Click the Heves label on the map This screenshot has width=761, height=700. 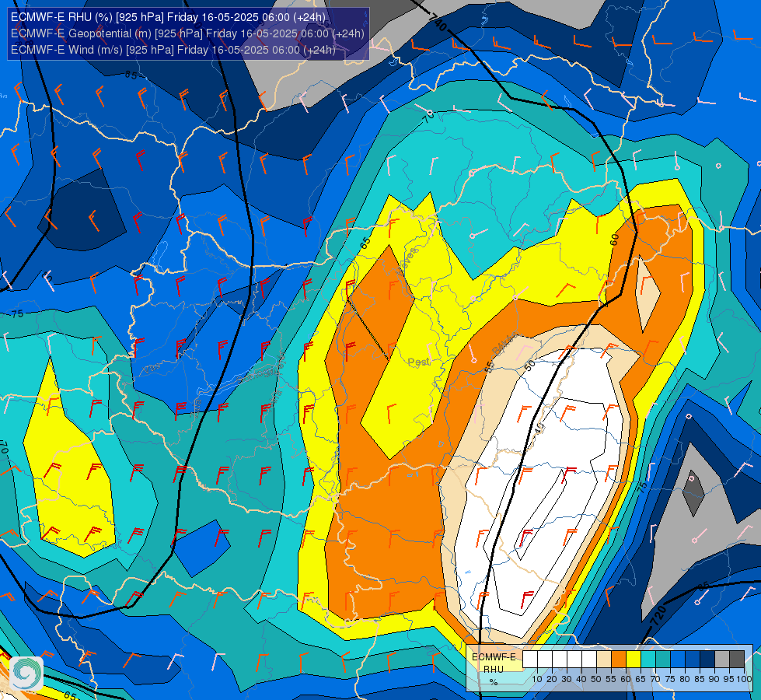tap(407, 261)
